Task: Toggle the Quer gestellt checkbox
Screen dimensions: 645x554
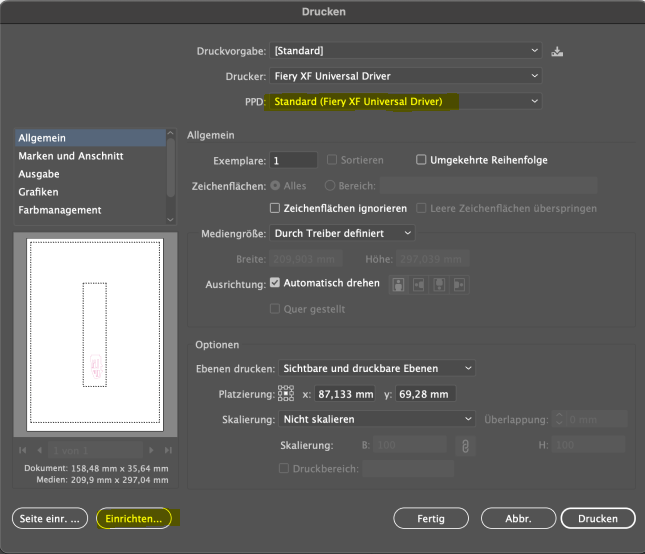Action: (275, 308)
